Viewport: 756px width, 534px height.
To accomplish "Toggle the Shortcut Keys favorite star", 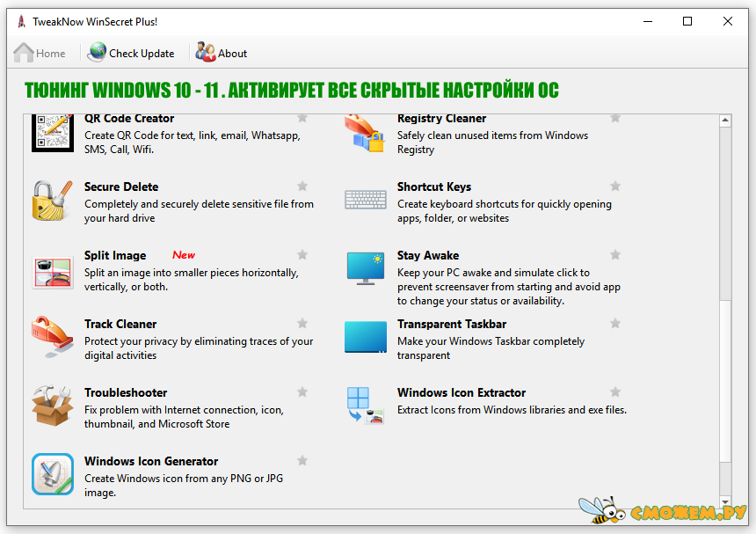I will tap(615, 186).
